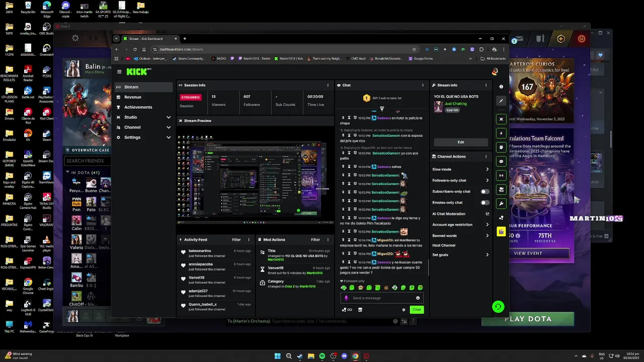Open the shop icon below chat input
This screenshot has width=644, height=362.
click(360, 310)
